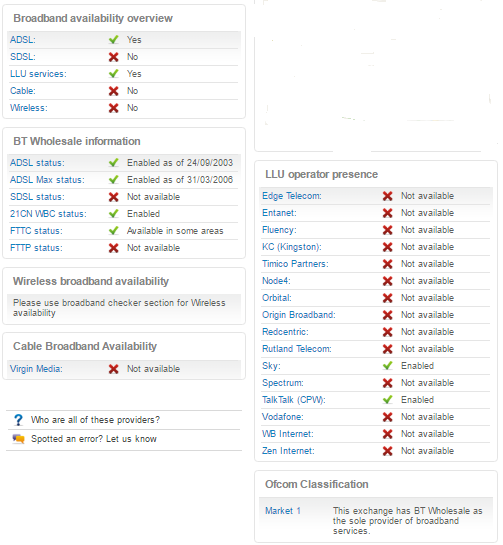Screen dimensions: 503x545
Task: Click the red cross next to Wireless
Action: pos(113,108)
